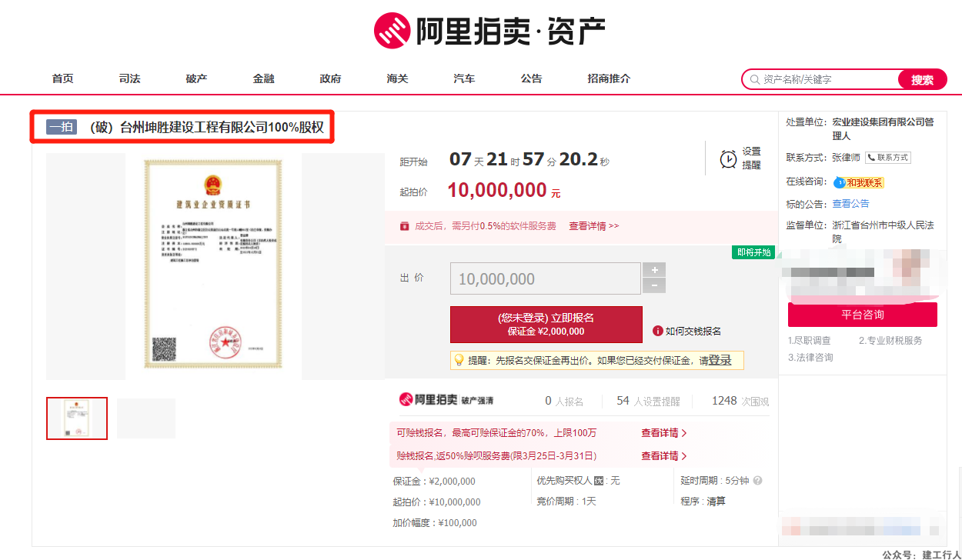The image size is (962, 560).
Task: Open the 海关 nav item
Action: [x=398, y=78]
